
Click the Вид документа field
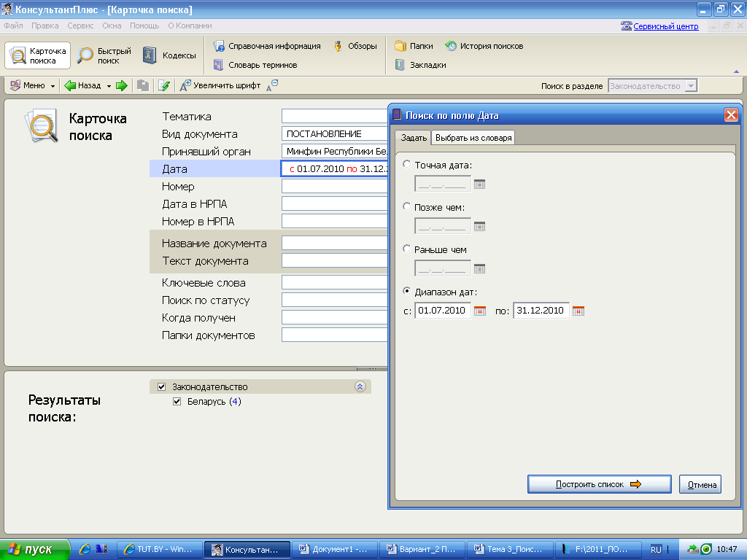point(335,134)
